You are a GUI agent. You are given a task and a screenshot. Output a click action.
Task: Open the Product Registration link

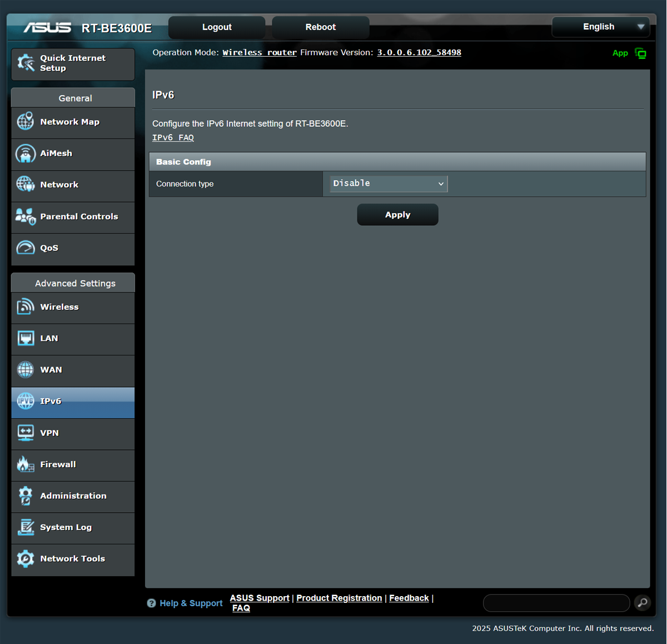pos(339,598)
